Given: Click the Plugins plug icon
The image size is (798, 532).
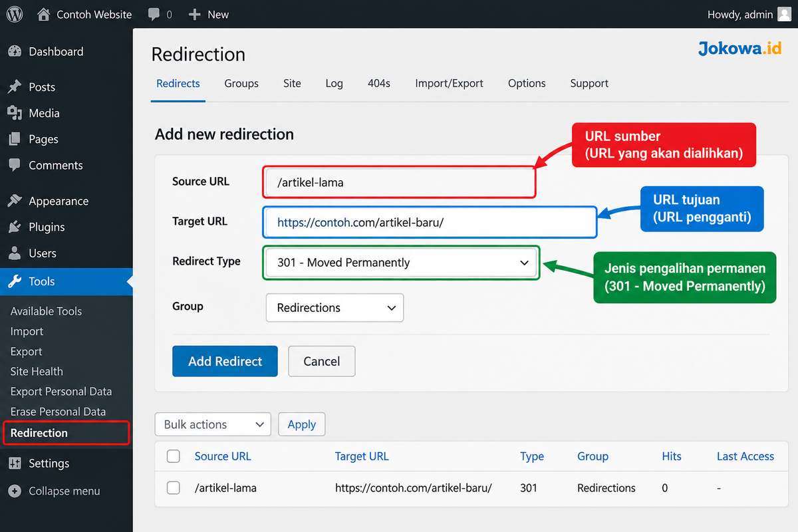Looking at the screenshot, I should (15, 227).
